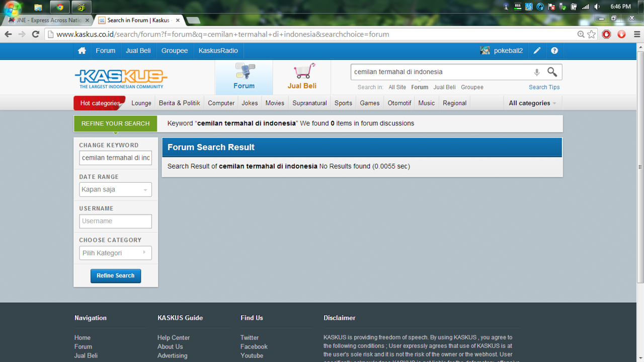Open a new browser tab
The image size is (644, 362).
coord(193,20)
